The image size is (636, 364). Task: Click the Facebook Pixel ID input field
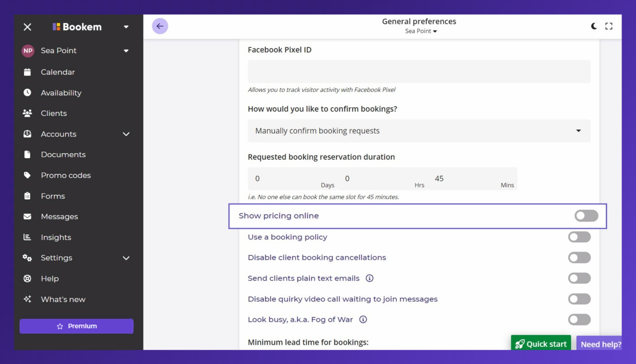[419, 71]
